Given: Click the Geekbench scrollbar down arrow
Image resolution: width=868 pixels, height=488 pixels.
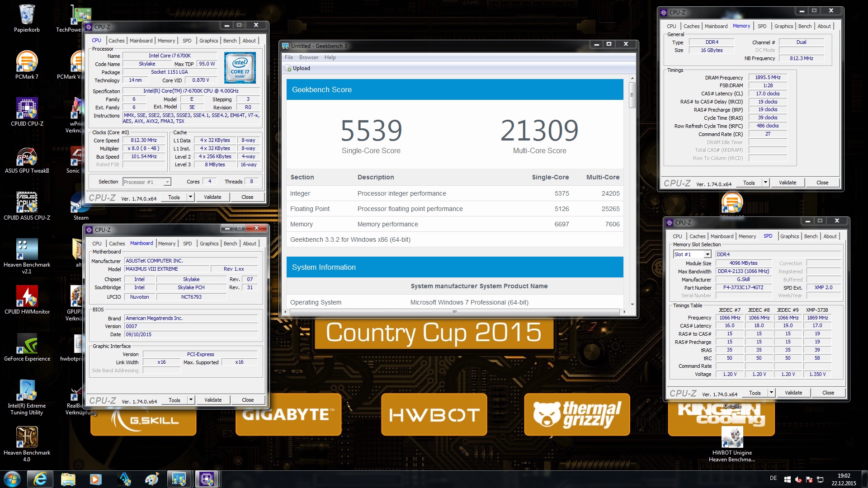Looking at the screenshot, I should 632,305.
